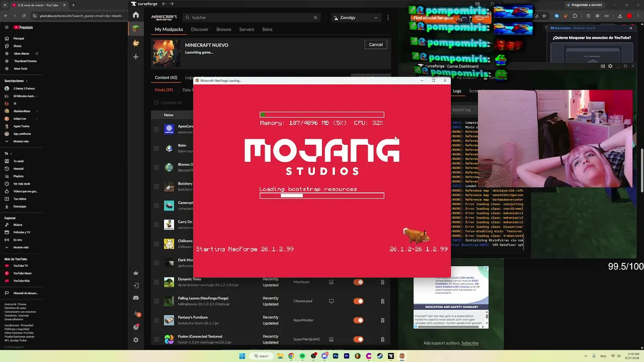Image resolution: width=644 pixels, height=362 pixels.
Task: Open Steam from the taskbar
Action: [x=380, y=356]
